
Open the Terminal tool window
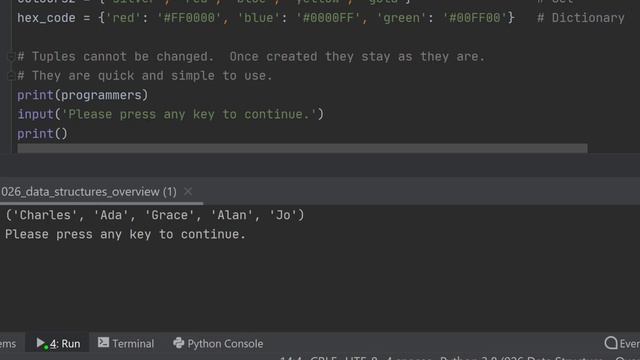(126, 343)
